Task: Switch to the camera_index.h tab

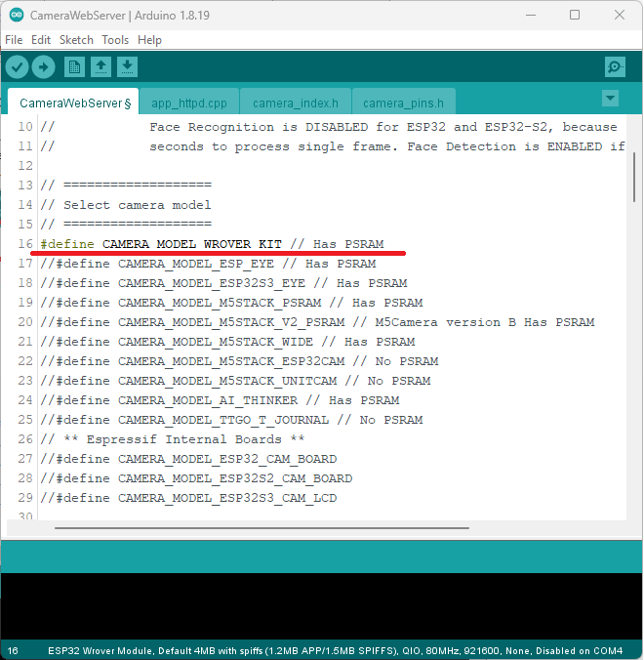Action: click(296, 103)
